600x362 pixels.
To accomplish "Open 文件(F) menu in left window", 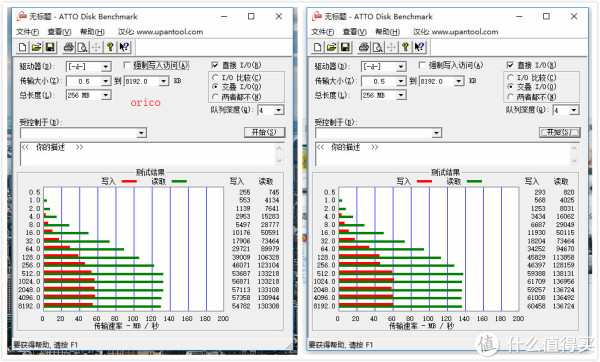I will 27,32.
